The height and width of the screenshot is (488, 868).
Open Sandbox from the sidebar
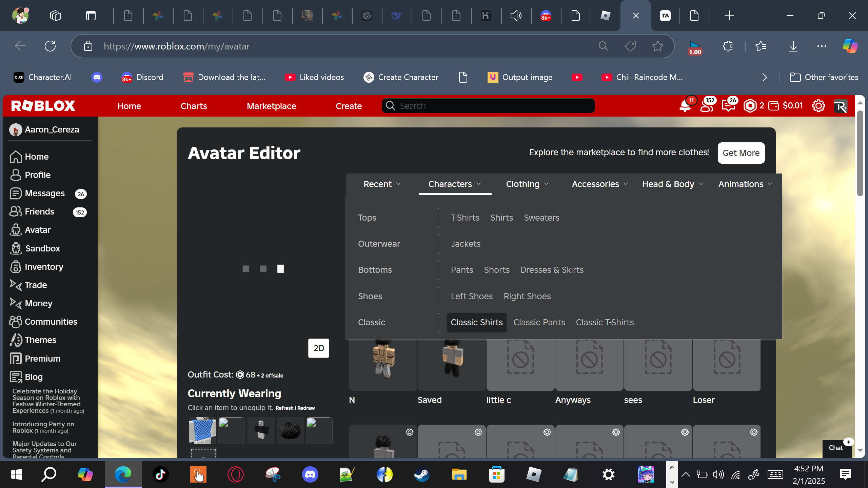click(x=42, y=248)
